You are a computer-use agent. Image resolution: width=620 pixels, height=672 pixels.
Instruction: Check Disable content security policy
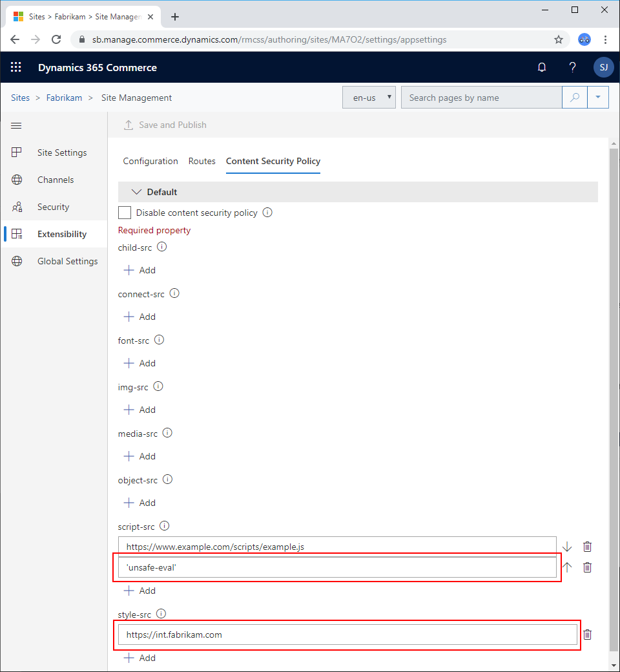click(x=125, y=213)
